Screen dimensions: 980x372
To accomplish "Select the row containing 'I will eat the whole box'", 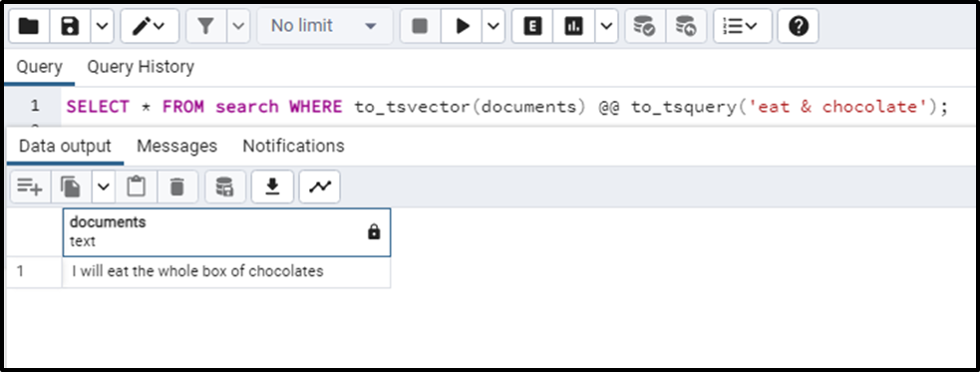I will click(x=198, y=272).
